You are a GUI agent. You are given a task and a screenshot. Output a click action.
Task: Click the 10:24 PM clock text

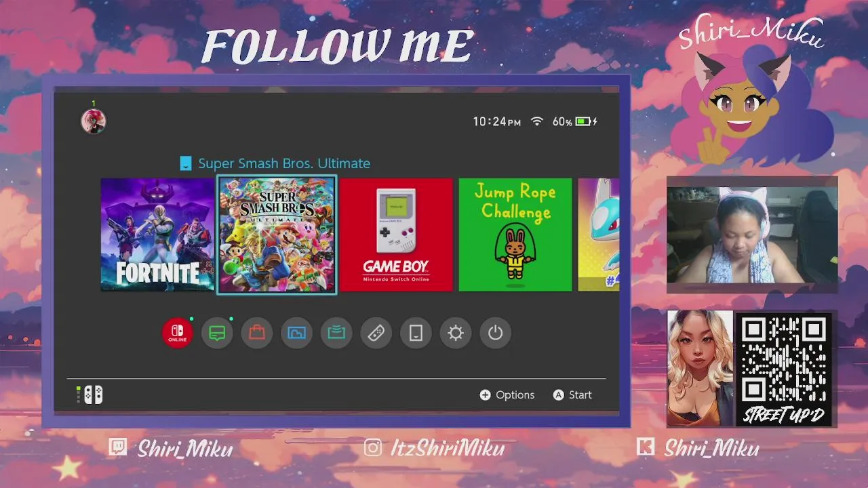(x=497, y=122)
